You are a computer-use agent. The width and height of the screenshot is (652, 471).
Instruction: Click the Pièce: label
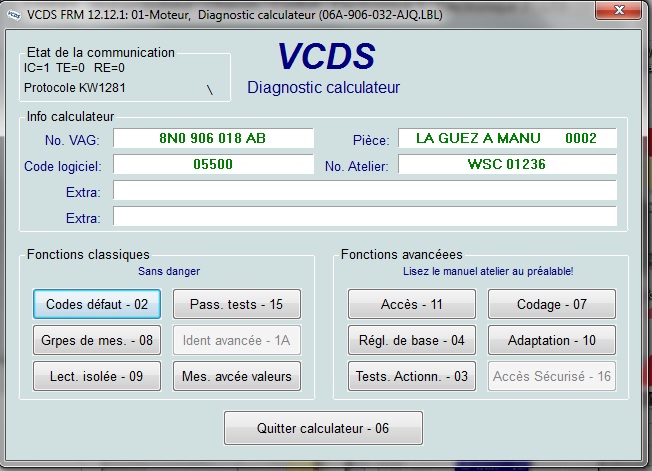pos(371,141)
